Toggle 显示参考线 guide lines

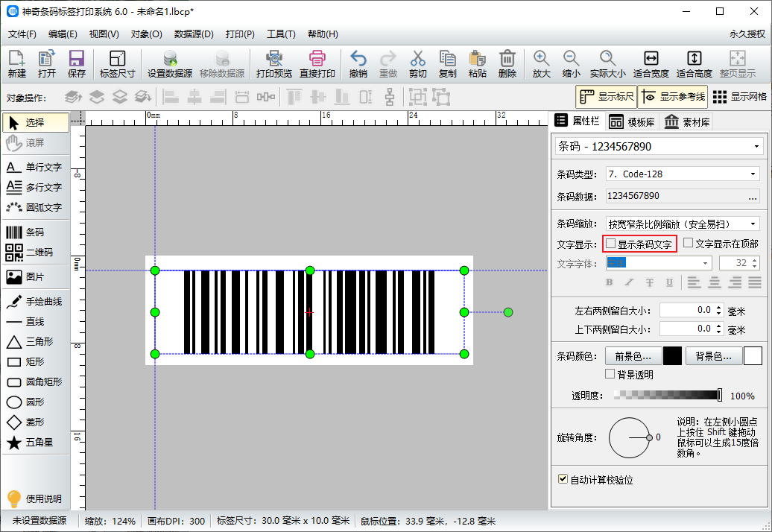coord(674,97)
